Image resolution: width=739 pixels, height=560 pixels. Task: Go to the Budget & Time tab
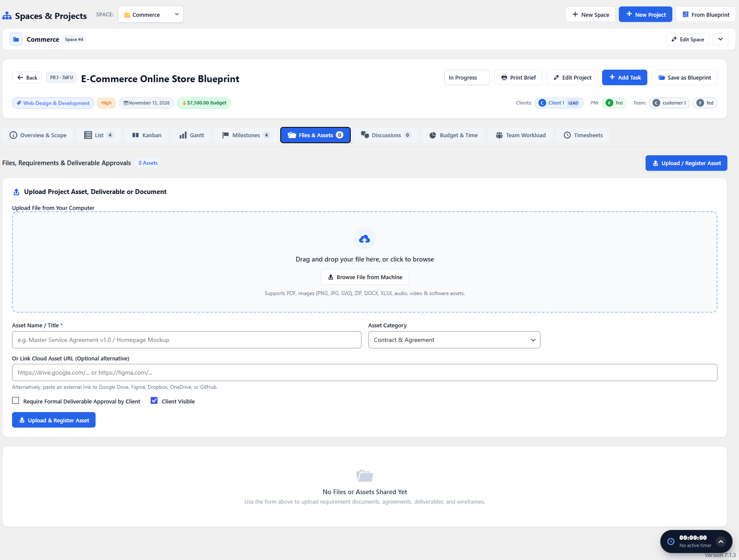[453, 135]
